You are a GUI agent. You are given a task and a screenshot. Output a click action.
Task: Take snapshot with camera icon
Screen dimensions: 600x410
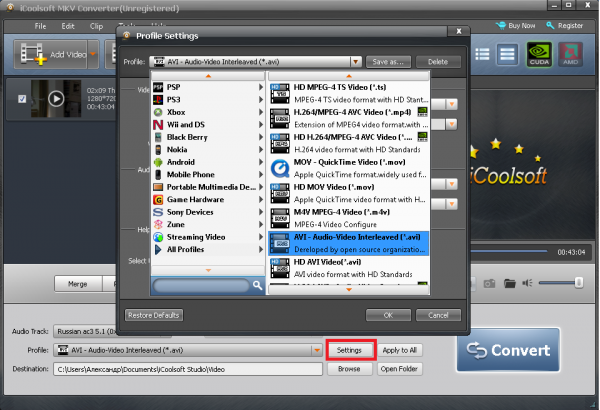pos(489,284)
